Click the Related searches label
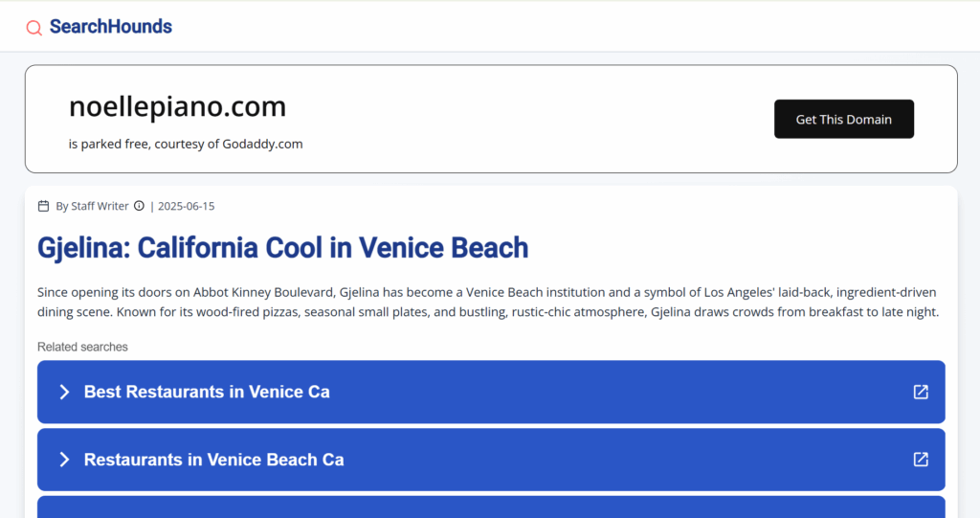 (x=82, y=347)
